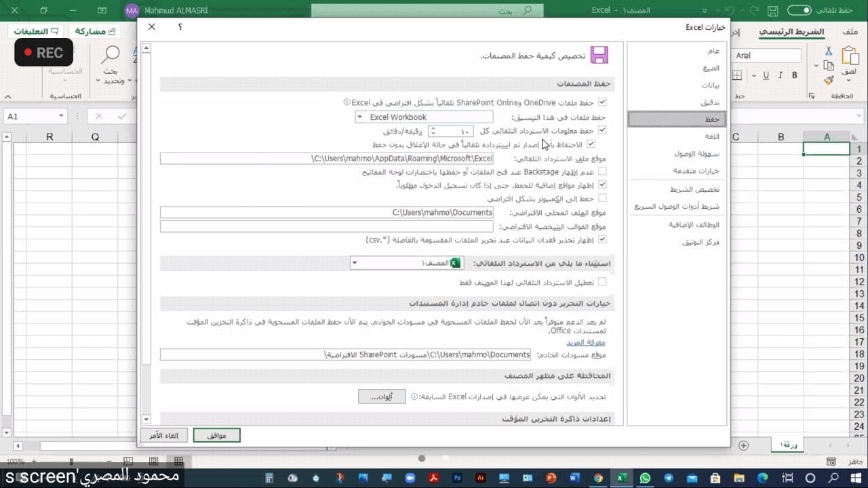The width and height of the screenshot is (868, 488).
Task: Click the Paste clipboard icon
Action: [850, 56]
